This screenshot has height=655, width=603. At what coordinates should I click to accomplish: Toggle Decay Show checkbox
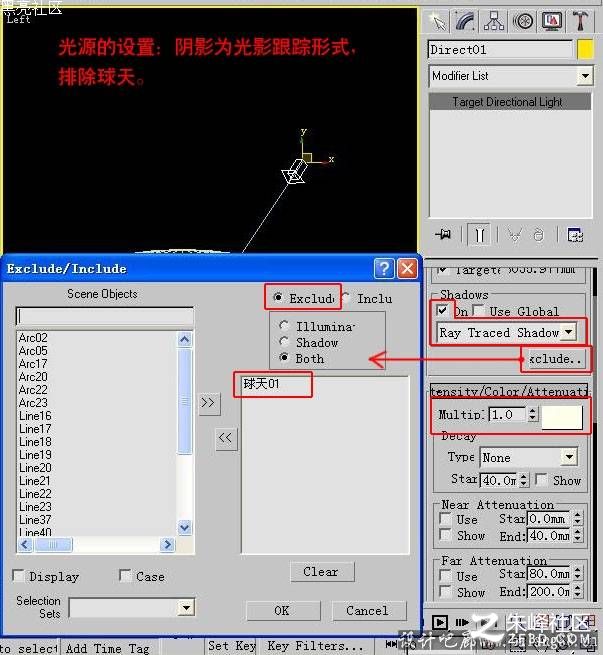[542, 479]
